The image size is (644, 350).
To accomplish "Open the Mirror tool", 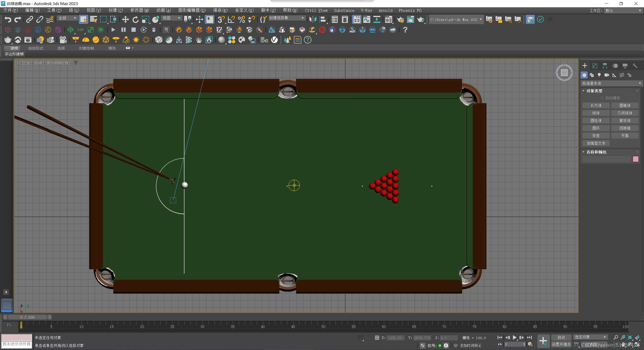I will pyautogui.click(x=313, y=19).
